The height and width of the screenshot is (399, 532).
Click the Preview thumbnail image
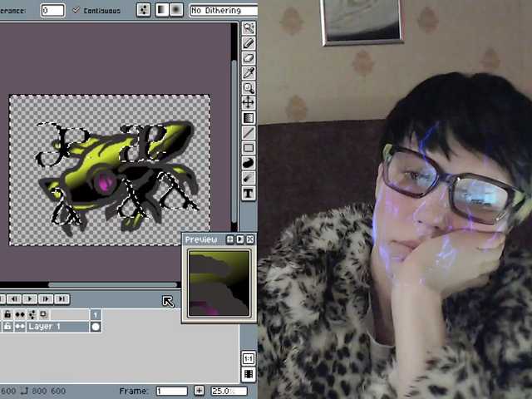(x=219, y=283)
